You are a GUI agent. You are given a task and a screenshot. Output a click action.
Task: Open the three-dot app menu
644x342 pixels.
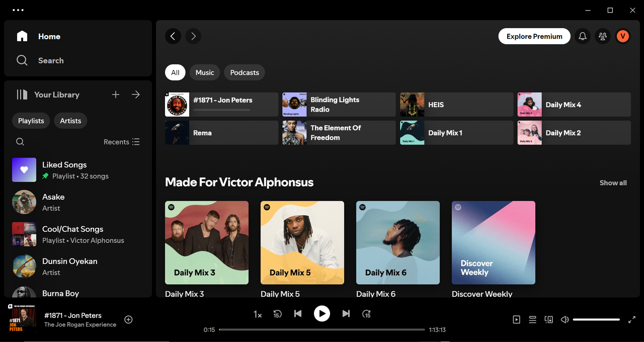tap(18, 10)
